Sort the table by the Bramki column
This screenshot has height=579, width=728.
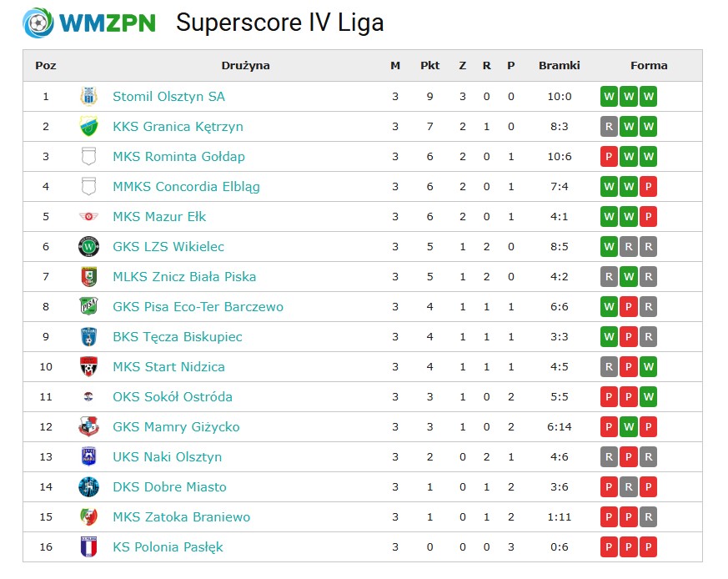(x=559, y=66)
